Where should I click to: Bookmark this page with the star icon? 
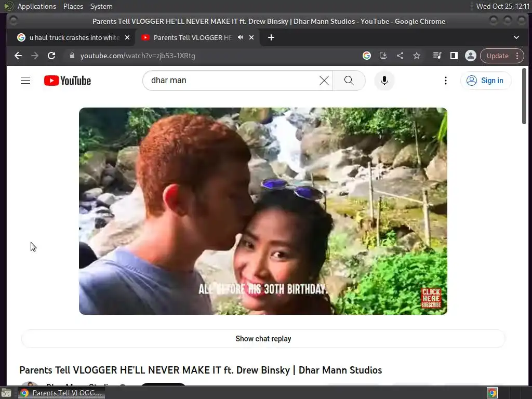[x=417, y=56]
